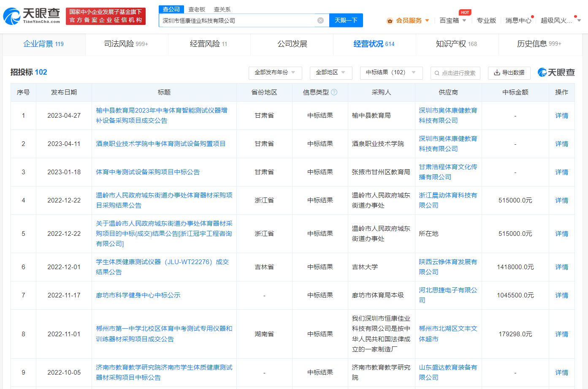
Task: Click the 导出数据 export button
Action: 509,73
